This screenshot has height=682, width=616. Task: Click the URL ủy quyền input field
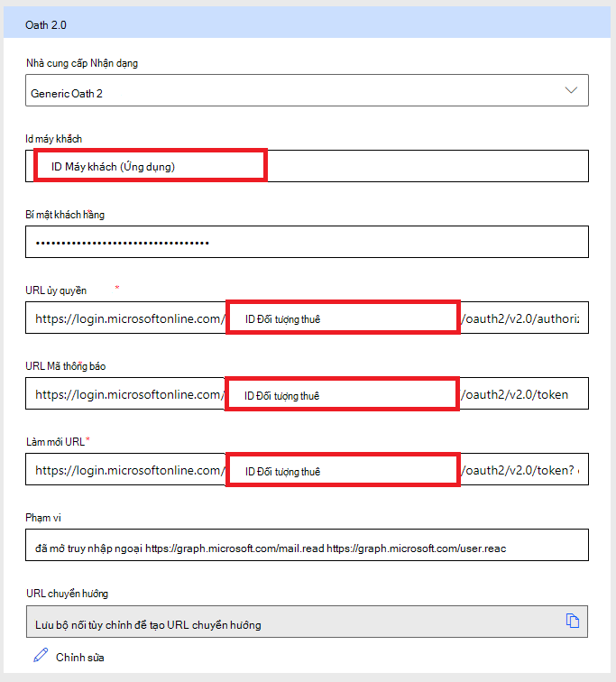[x=307, y=318]
